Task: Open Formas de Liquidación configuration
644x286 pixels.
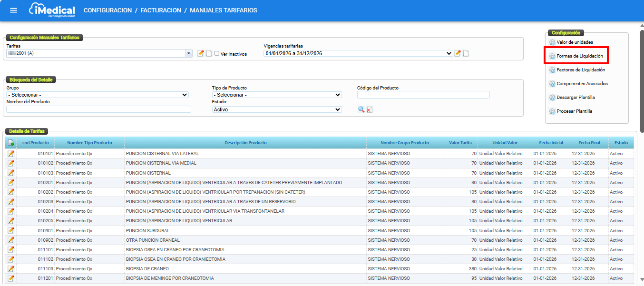Action: click(x=579, y=56)
